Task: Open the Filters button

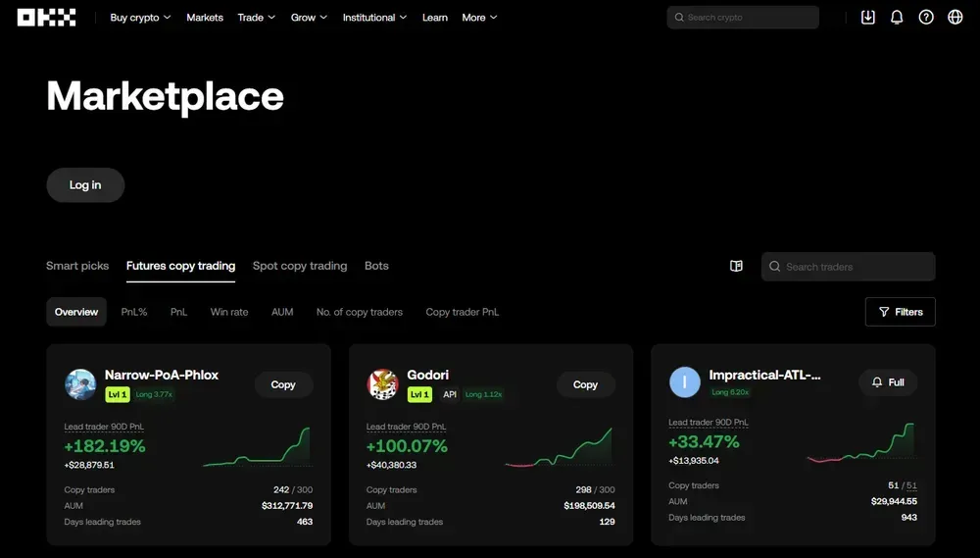Action: point(900,312)
